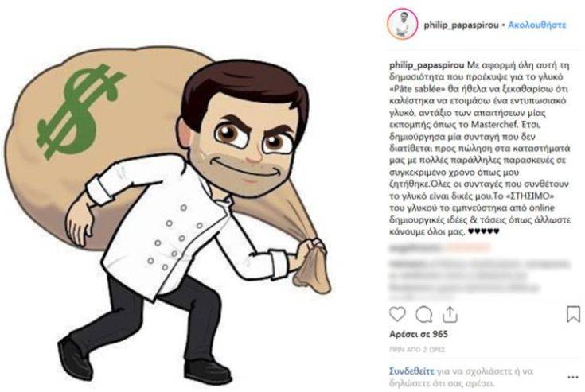Click the blurred commenter username

439,247
